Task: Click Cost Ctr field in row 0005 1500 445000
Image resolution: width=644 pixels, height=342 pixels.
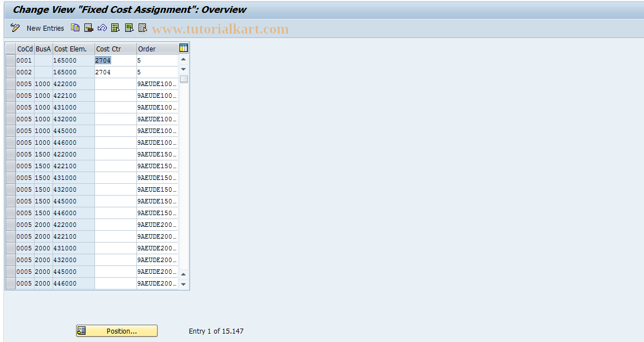Action: pyautogui.click(x=116, y=201)
